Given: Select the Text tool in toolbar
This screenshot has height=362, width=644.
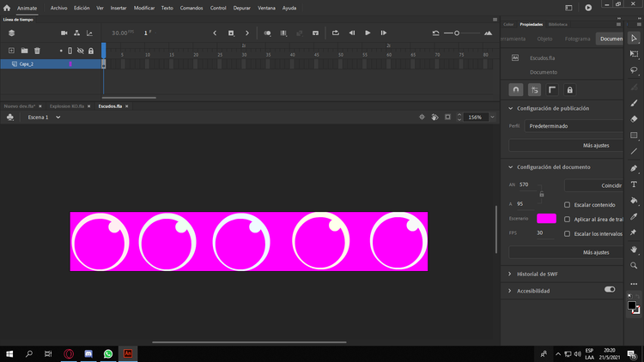Looking at the screenshot, I should tap(634, 184).
